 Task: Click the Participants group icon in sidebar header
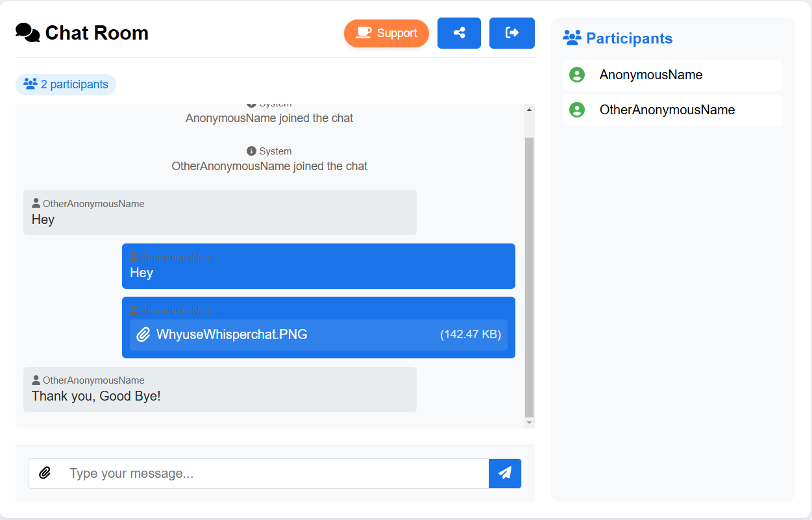(572, 38)
